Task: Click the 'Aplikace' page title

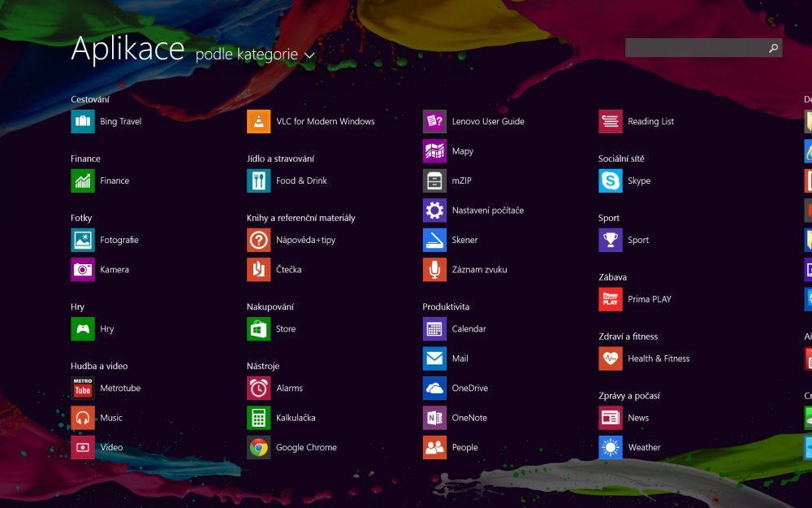Action: 127,50
